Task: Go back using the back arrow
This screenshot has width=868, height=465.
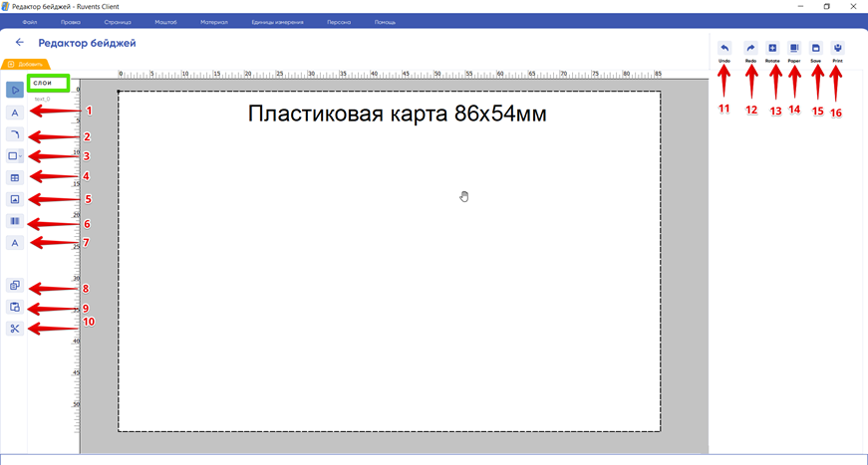Action: click(19, 43)
